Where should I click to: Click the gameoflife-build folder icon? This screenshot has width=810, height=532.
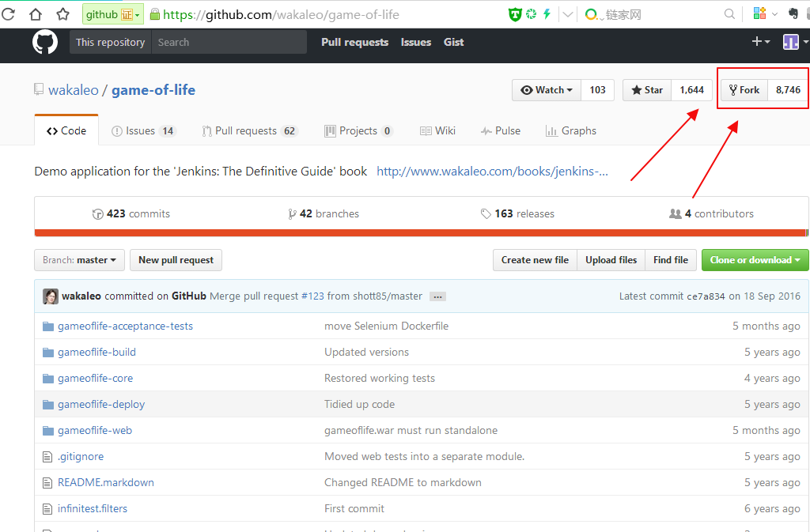point(48,353)
